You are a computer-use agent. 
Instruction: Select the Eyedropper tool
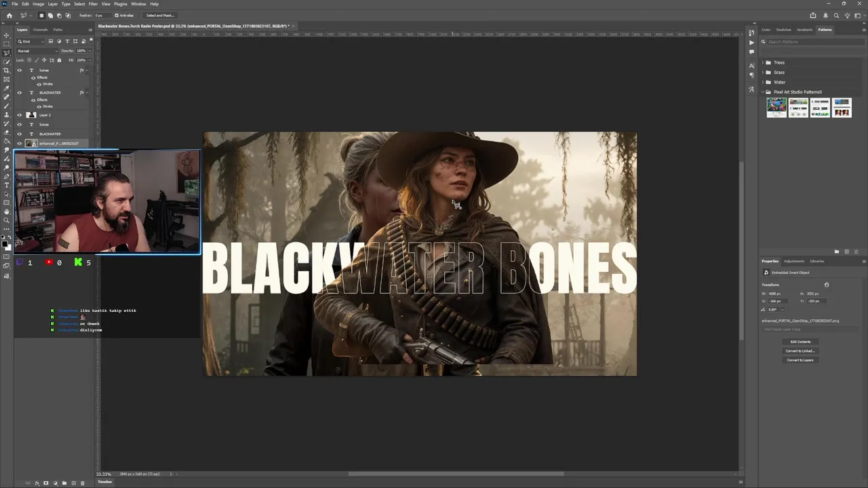point(7,88)
